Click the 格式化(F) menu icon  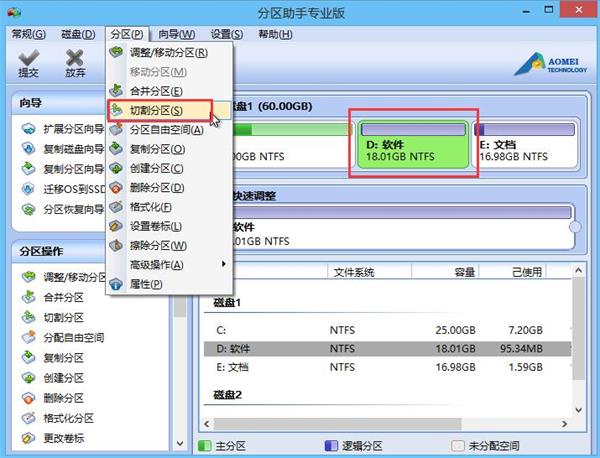pos(116,207)
